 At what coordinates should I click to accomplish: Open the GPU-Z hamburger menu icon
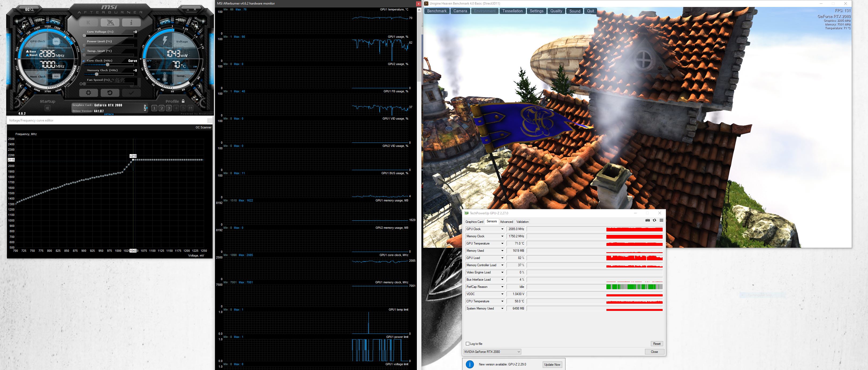[x=661, y=220]
